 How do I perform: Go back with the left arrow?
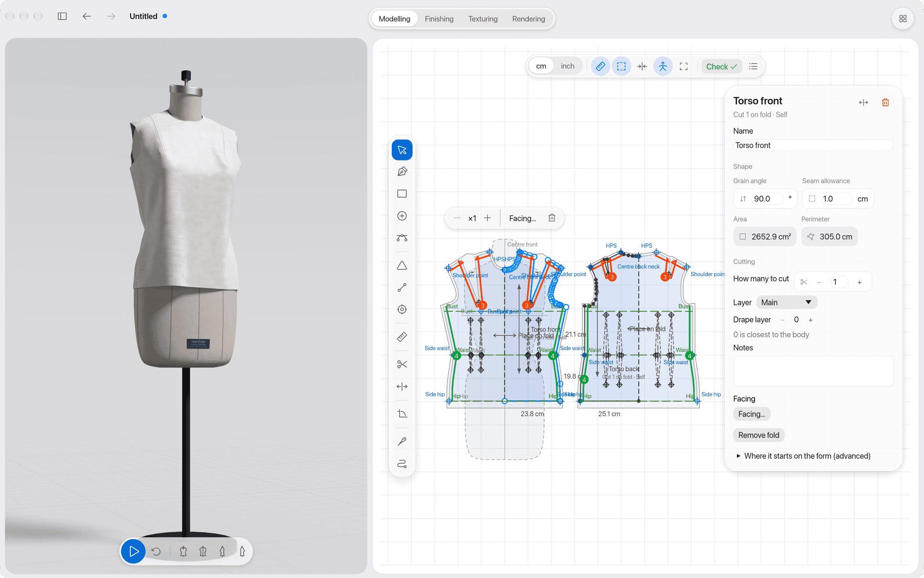tap(87, 16)
